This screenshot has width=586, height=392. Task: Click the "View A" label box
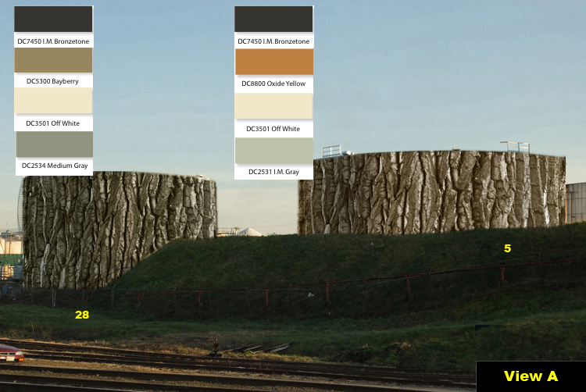(531, 376)
